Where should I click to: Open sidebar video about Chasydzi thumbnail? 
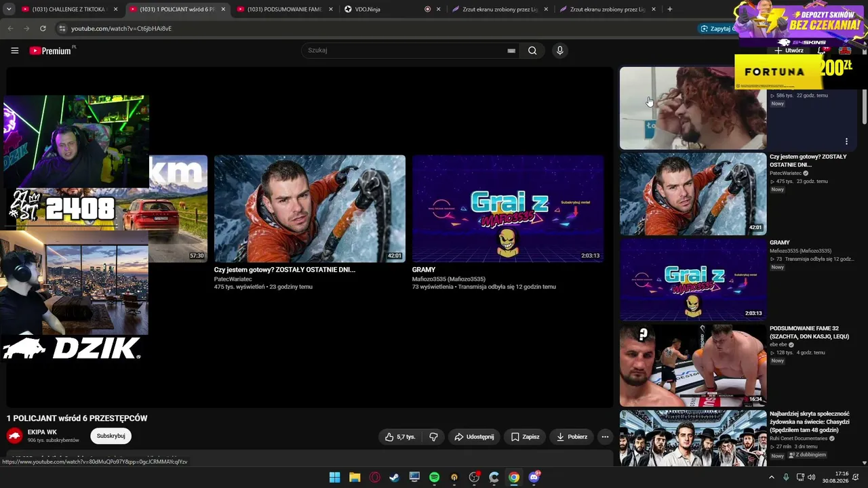tap(693, 438)
